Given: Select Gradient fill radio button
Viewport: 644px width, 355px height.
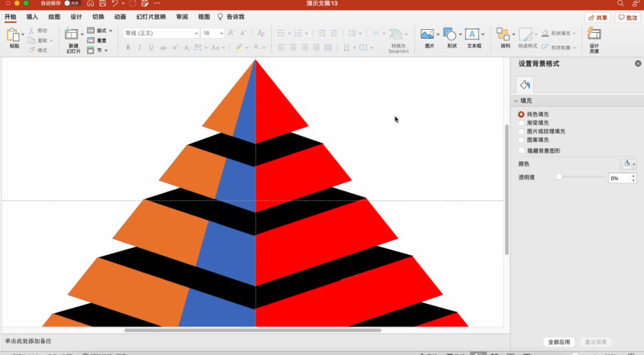Looking at the screenshot, I should [521, 123].
